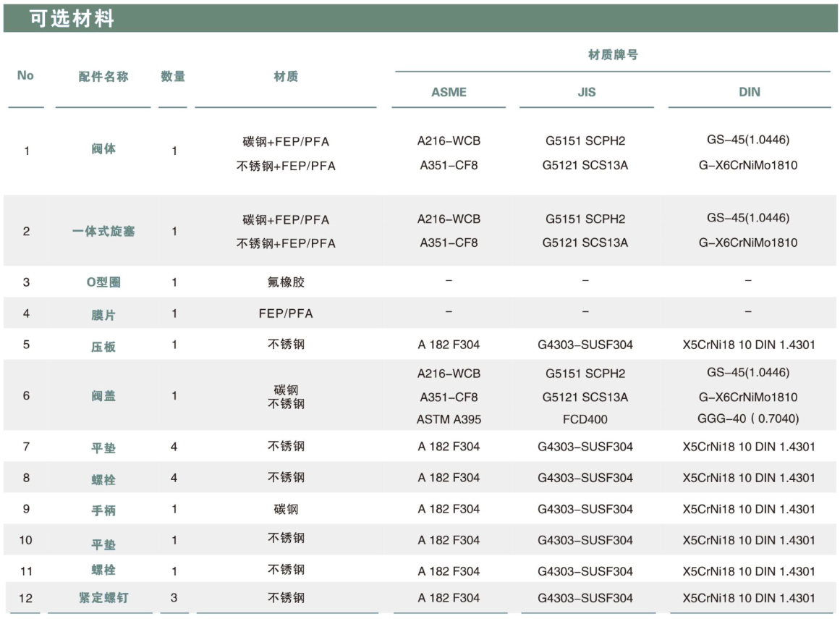Click the 数量 column header
Viewport: 840px width, 619px height.
coord(173,76)
